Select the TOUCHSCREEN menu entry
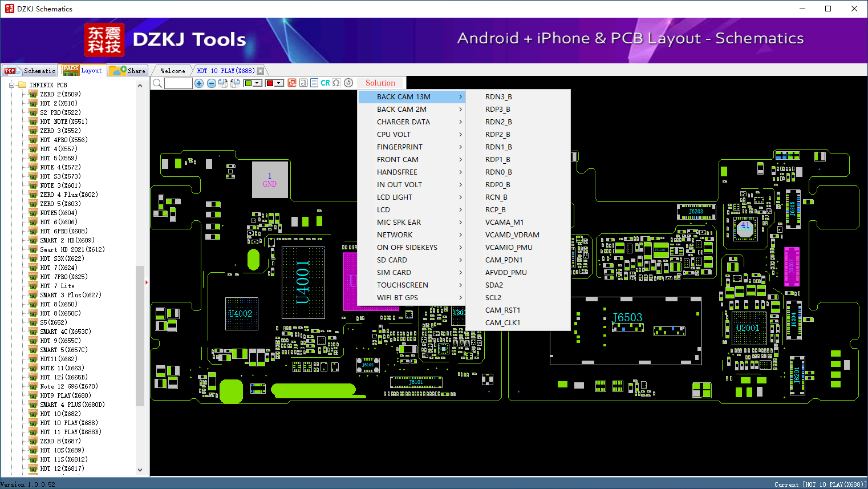Screen dimensions: 868x489 [412, 285]
